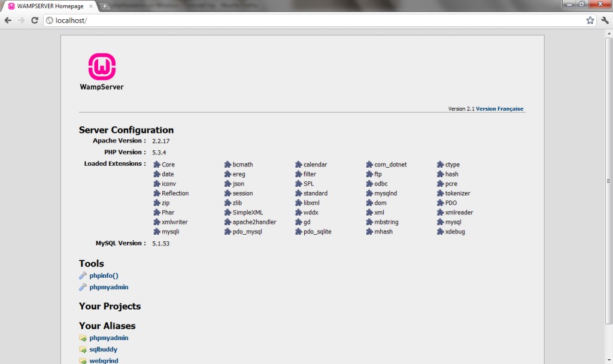Screen dimensions: 613x364
Task: Open phpmyadmin under Tools
Action: 109,287
